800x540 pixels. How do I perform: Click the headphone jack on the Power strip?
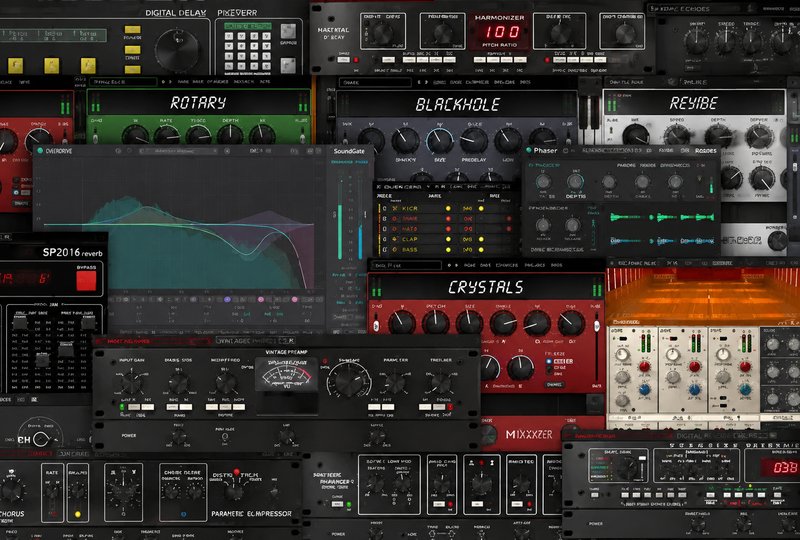point(224,437)
